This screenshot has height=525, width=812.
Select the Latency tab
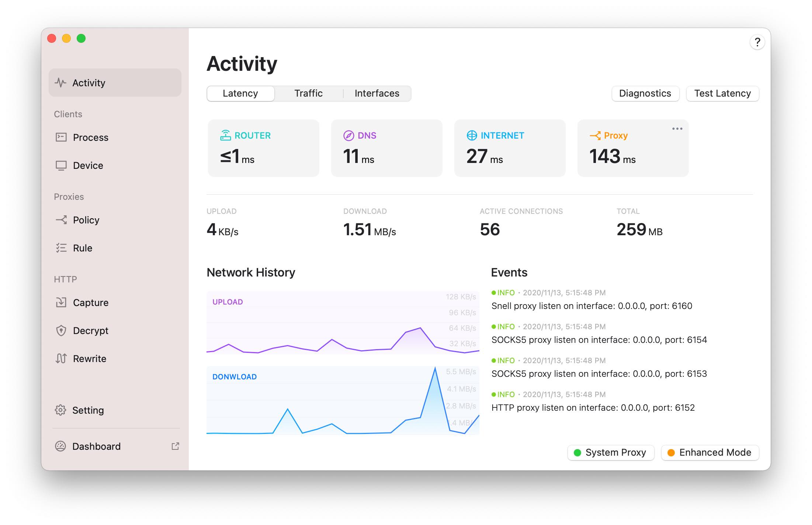tap(240, 94)
